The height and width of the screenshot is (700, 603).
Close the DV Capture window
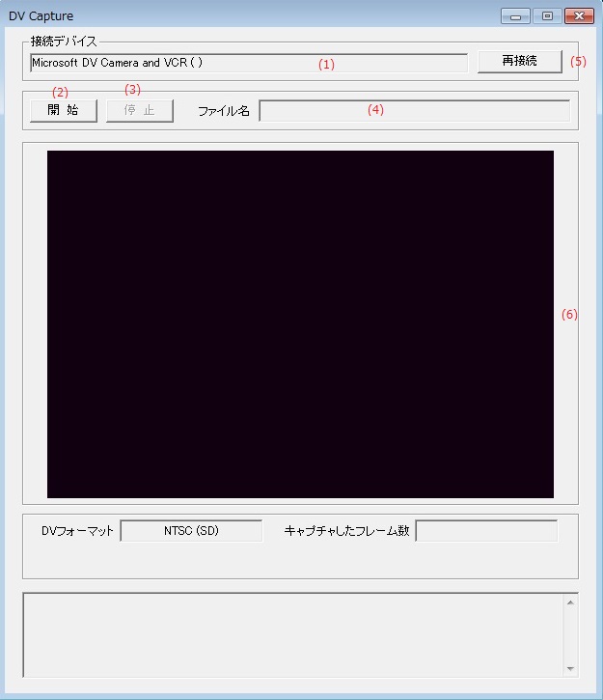[x=579, y=16]
